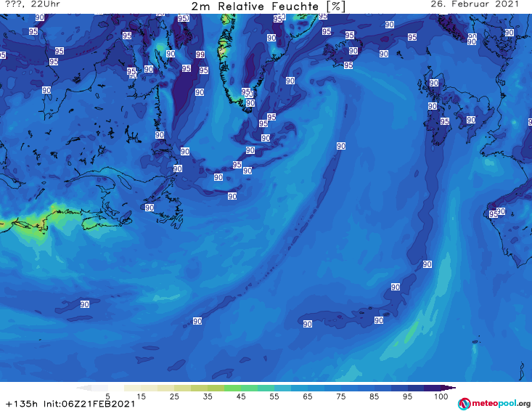Click the '+135h Init:06Z21FEB2021' forecast label
The width and height of the screenshot is (532, 411).
(70, 404)
